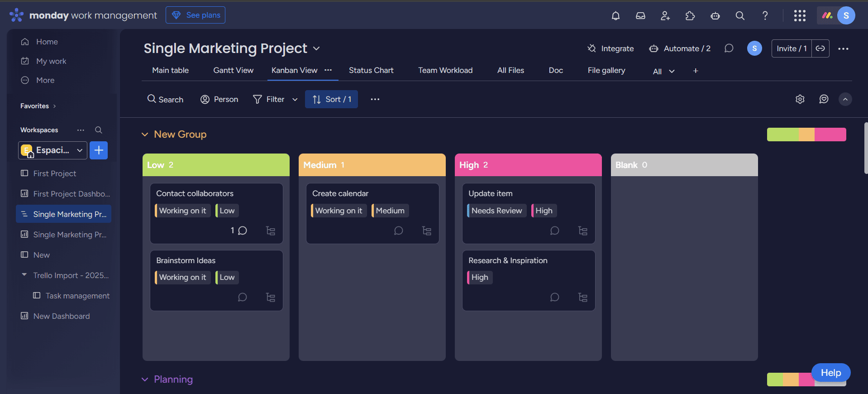Open conversation on Contact collaborators card
Screen dimensions: 868x394
(x=242, y=231)
